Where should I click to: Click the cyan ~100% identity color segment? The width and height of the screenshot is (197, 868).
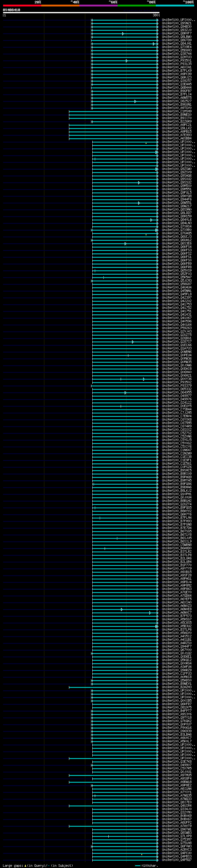[x=175, y=6]
